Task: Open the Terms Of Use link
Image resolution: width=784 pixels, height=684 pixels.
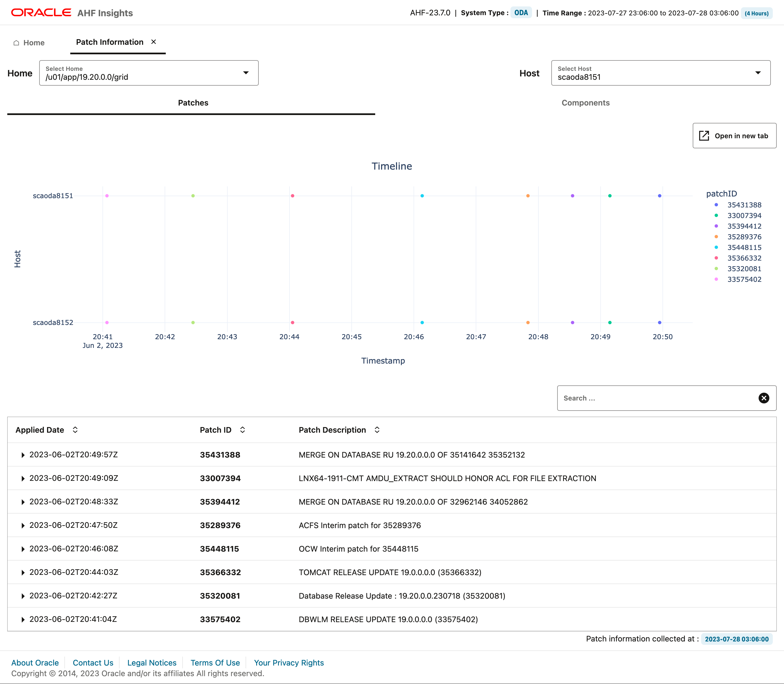Action: click(215, 663)
